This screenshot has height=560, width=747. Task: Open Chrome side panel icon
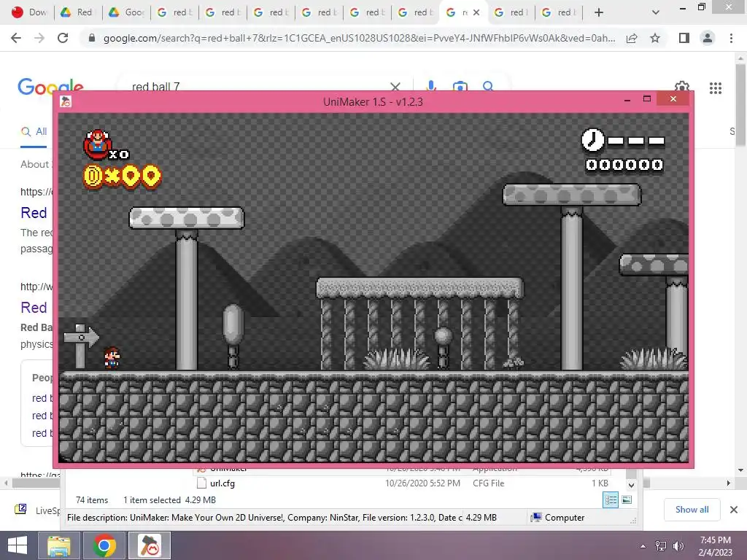point(684,38)
